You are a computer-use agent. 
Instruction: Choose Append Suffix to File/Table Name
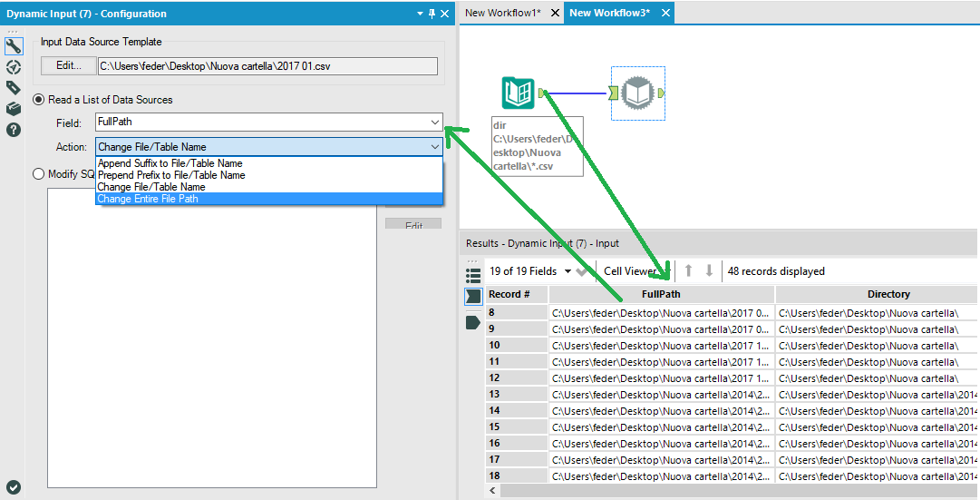170,163
